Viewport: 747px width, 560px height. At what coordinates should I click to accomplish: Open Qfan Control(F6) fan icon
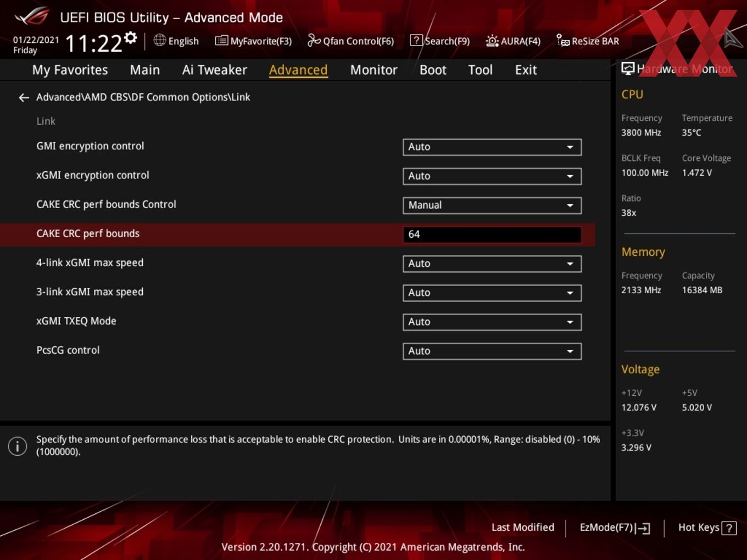(314, 40)
